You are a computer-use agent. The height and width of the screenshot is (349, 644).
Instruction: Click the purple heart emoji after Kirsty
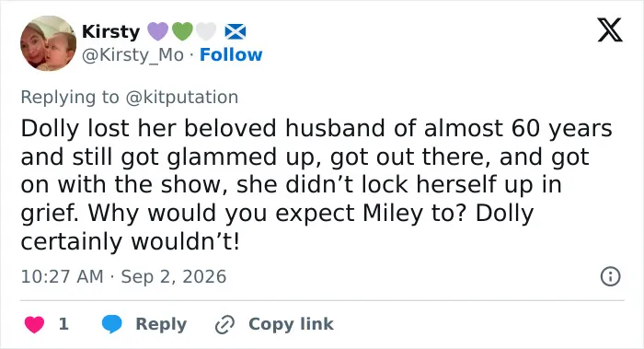157,31
